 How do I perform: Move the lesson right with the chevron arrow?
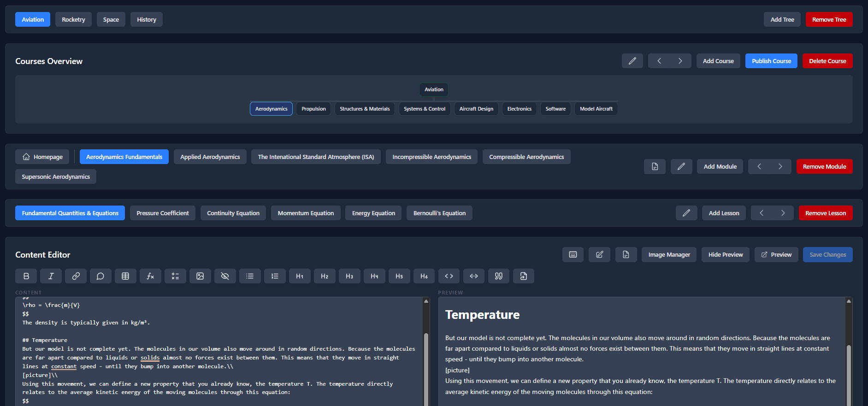783,213
